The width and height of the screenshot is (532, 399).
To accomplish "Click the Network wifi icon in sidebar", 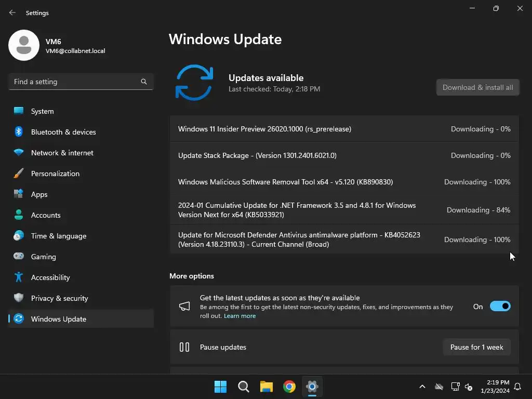I will tap(19, 152).
